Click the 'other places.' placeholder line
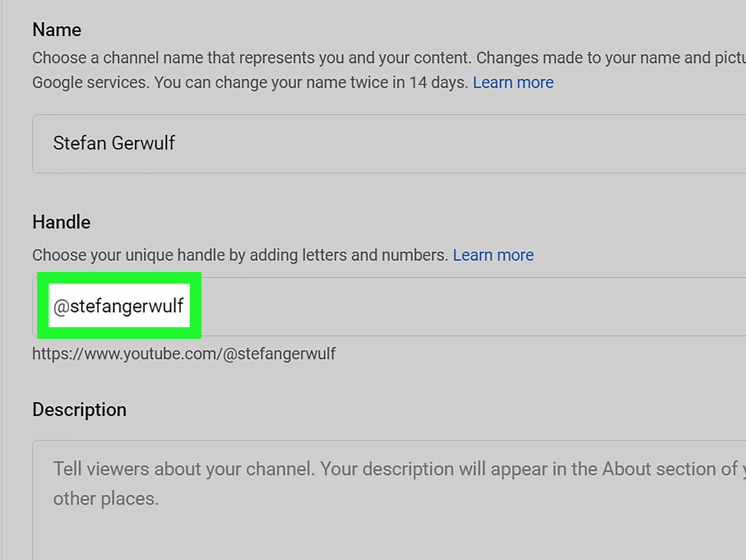The image size is (746, 560). coord(106,499)
